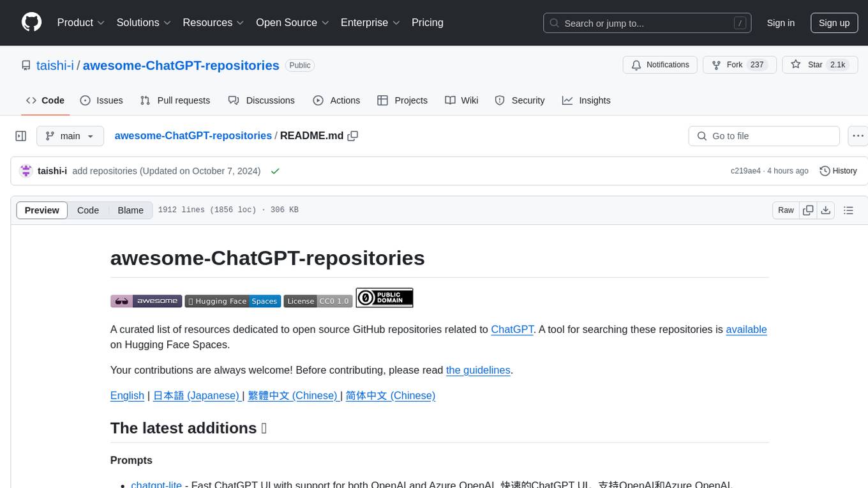Click the Public Domain badge
The image size is (868, 488).
tap(384, 298)
